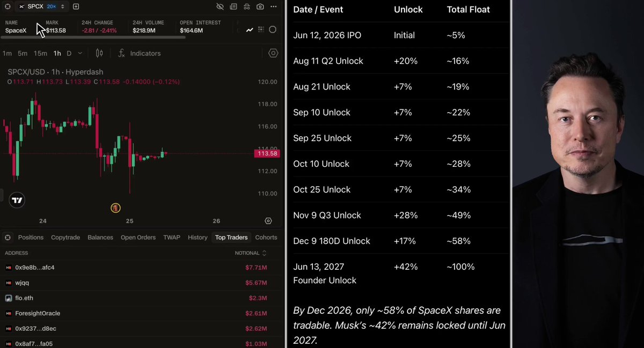The image size is (644, 348).
Task: Open trader flo.eth
Action: point(24,298)
